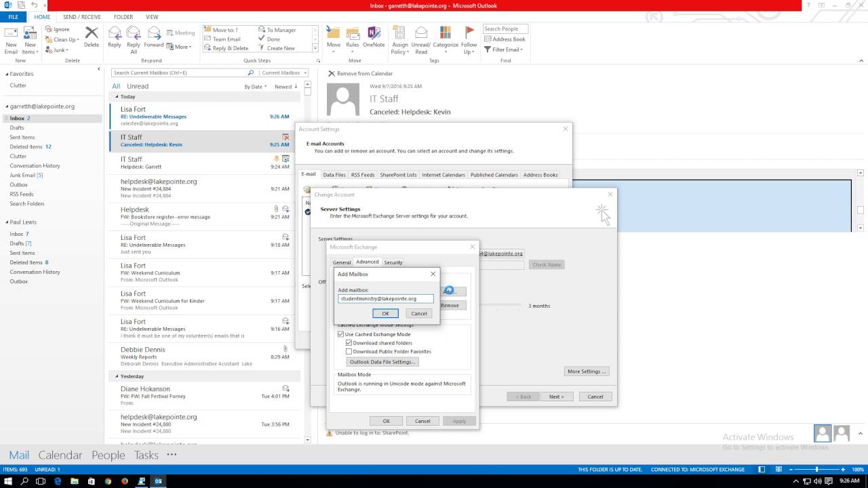Open Security tab in Microsoft Exchange dialog
Image resolution: width=868 pixels, height=488 pixels.
[393, 262]
